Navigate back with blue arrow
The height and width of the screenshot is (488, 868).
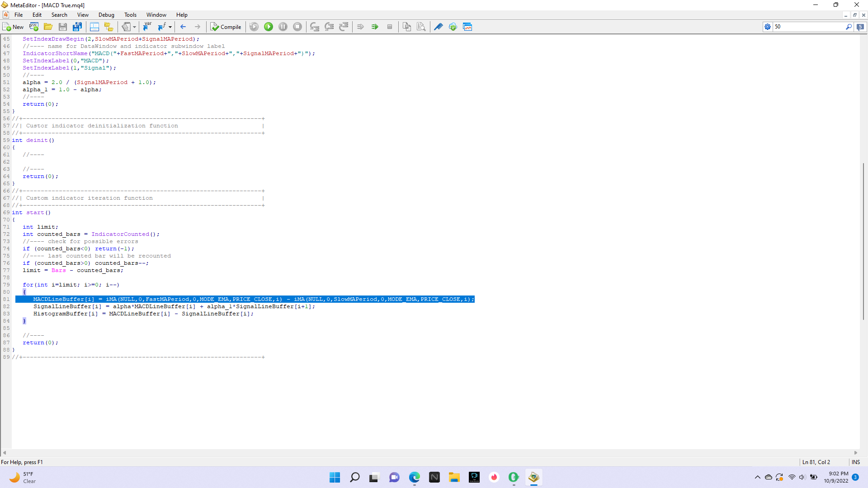pyautogui.click(x=183, y=27)
